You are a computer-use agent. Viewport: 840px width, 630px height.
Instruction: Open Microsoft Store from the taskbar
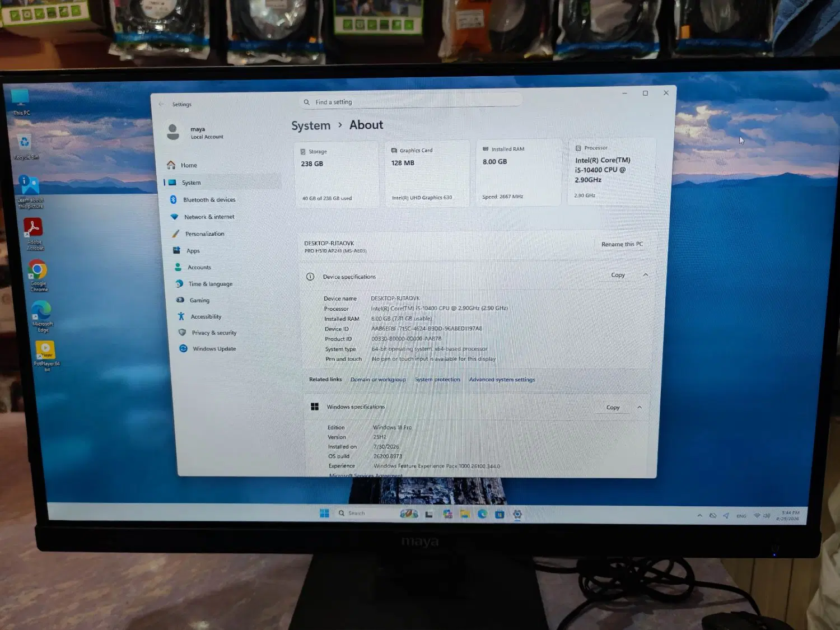(x=500, y=514)
